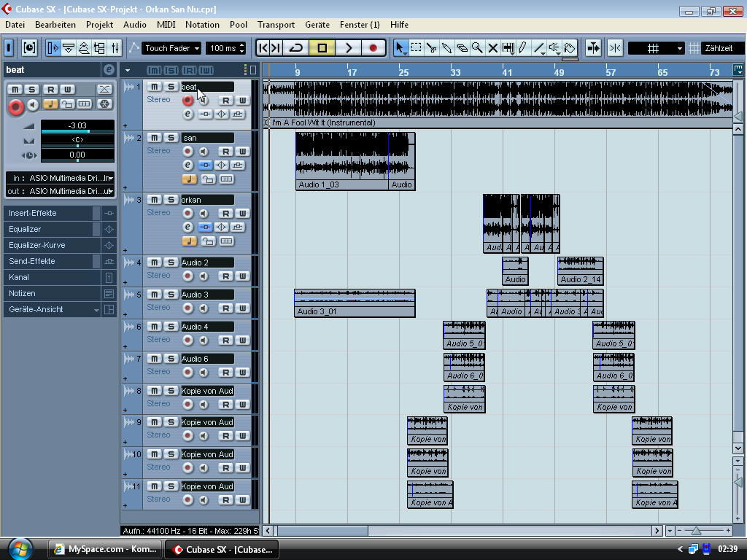Select the Glue tube tool

(446, 47)
